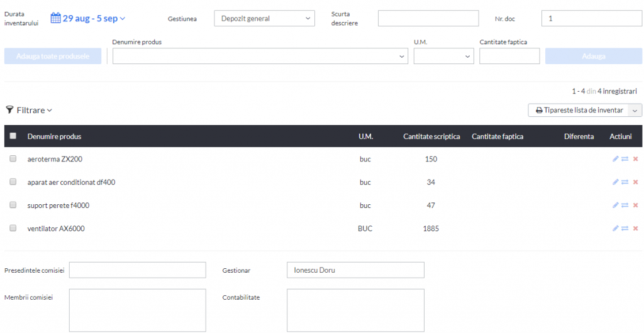This screenshot has width=644, height=333.
Task: Delete the suport perete f4000 row
Action: (635, 205)
